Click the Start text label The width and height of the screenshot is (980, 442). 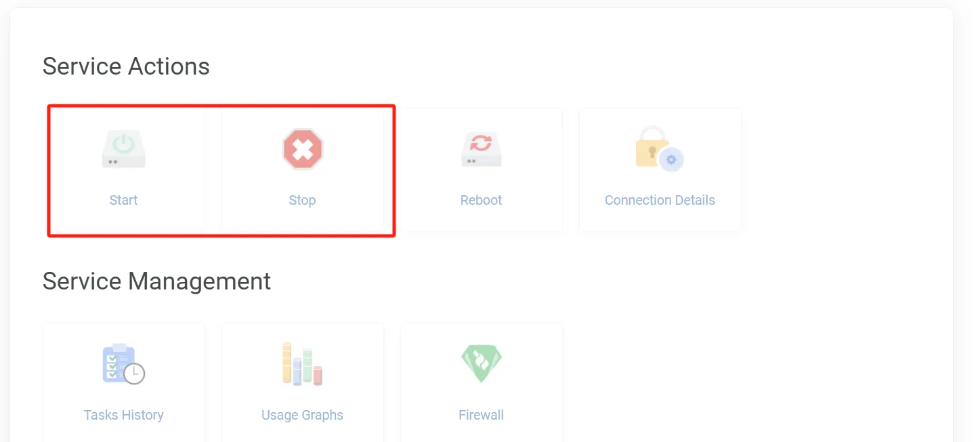[123, 200]
